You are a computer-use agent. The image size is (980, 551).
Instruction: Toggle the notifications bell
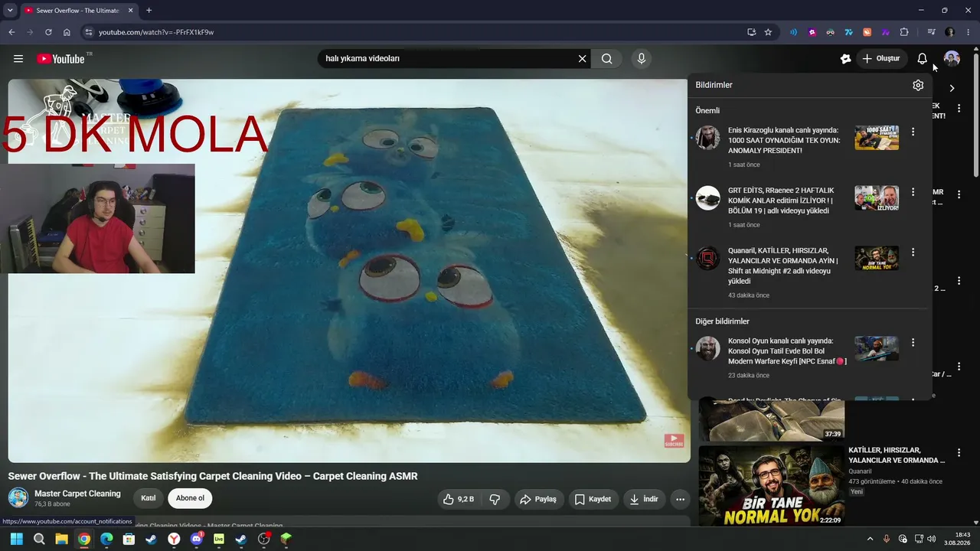(x=923, y=59)
